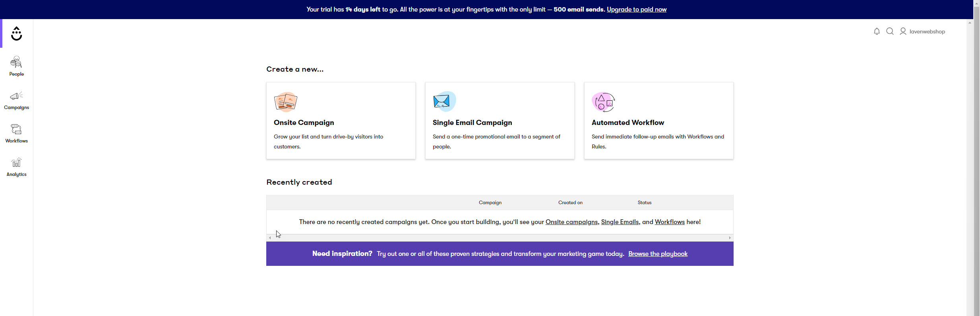Click Upgrade to paid now link
Viewport: 980px width, 316px height.
[636, 10]
